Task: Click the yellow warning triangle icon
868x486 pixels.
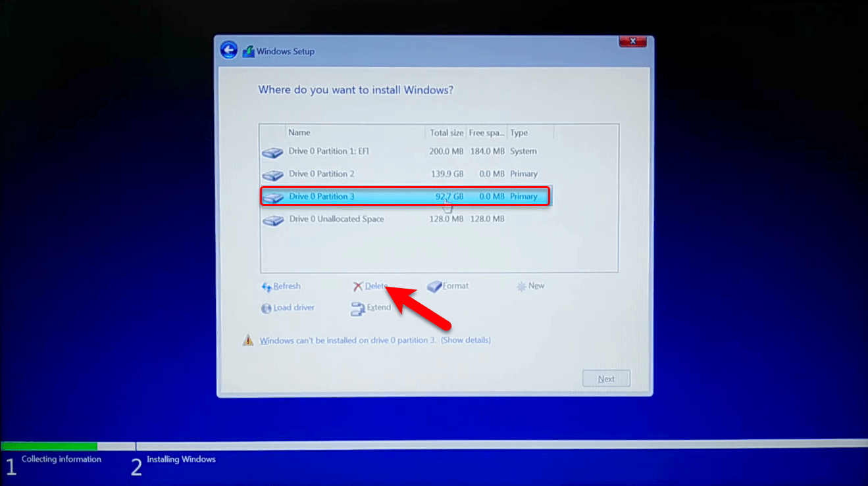Action: click(248, 340)
